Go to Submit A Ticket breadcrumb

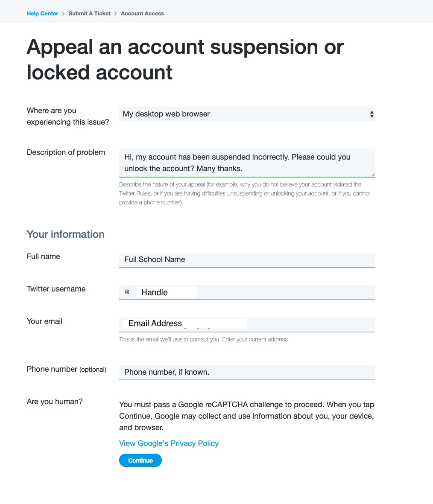tap(90, 14)
